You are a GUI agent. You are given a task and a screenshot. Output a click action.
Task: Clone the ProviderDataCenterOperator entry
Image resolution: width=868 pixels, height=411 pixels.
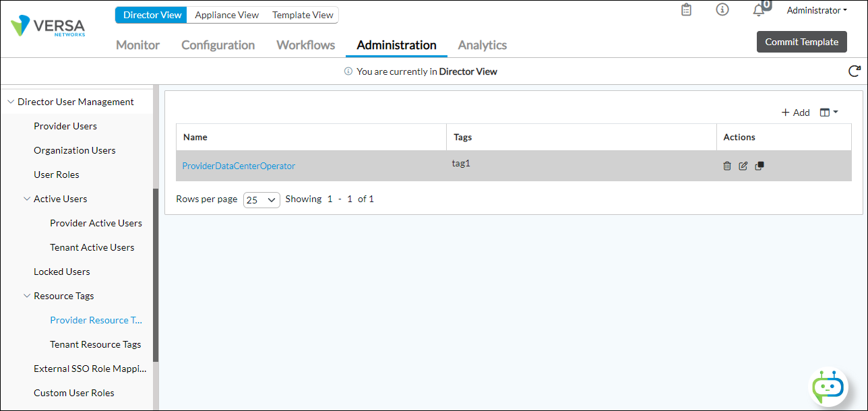tap(759, 166)
